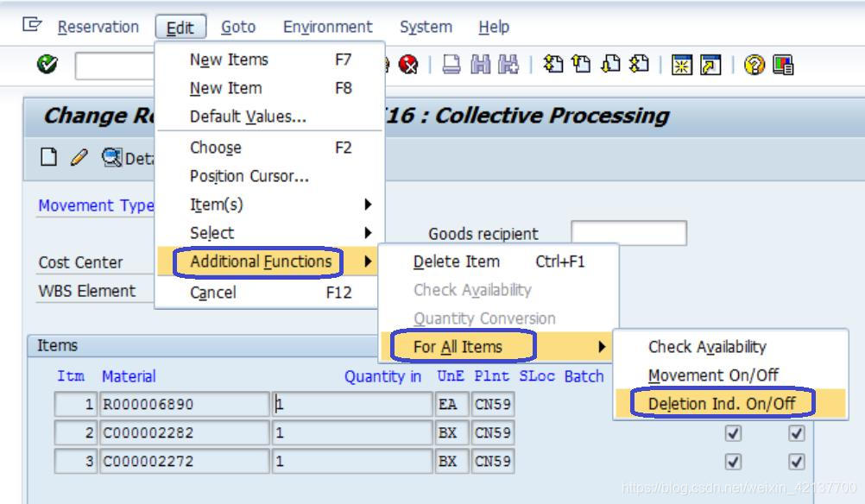Expand the Additional Functions submenu
Viewport: 865px width, 504px height.
point(268,261)
